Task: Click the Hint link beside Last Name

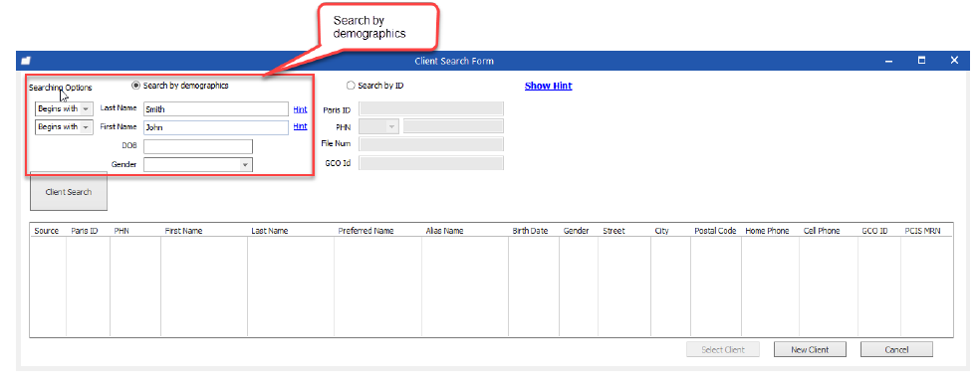Action: coord(300,109)
